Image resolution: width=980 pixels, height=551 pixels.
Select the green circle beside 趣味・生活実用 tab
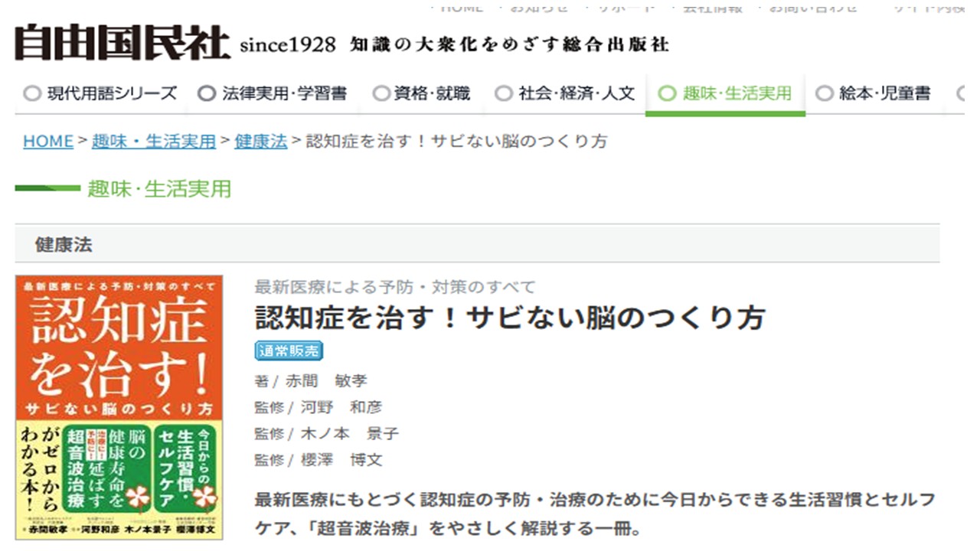(668, 93)
